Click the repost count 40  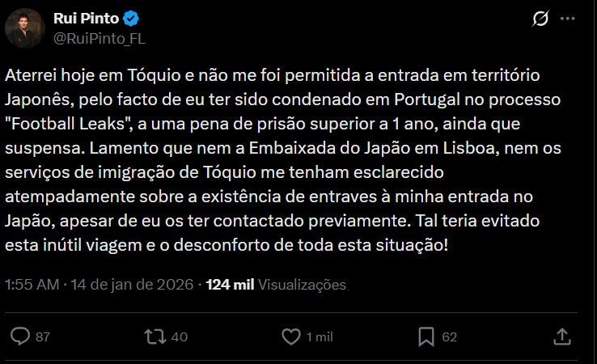click(x=180, y=337)
